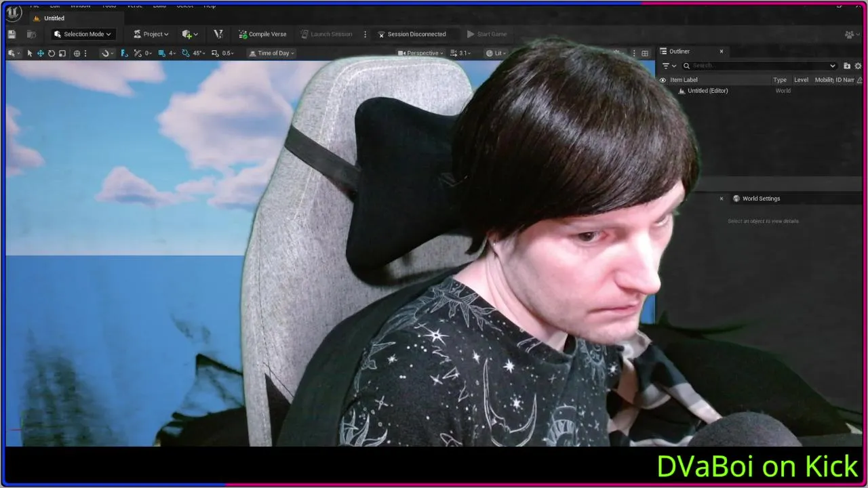Select the viewport Select object tool
Viewport: 868px width, 488px height.
(29, 53)
